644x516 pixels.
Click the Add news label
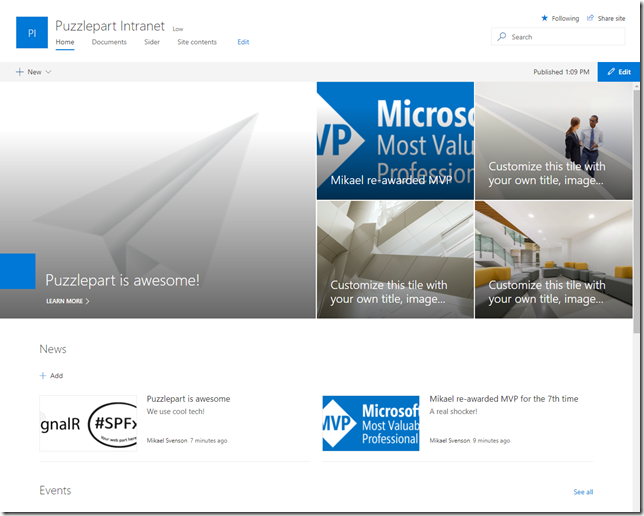click(x=56, y=375)
